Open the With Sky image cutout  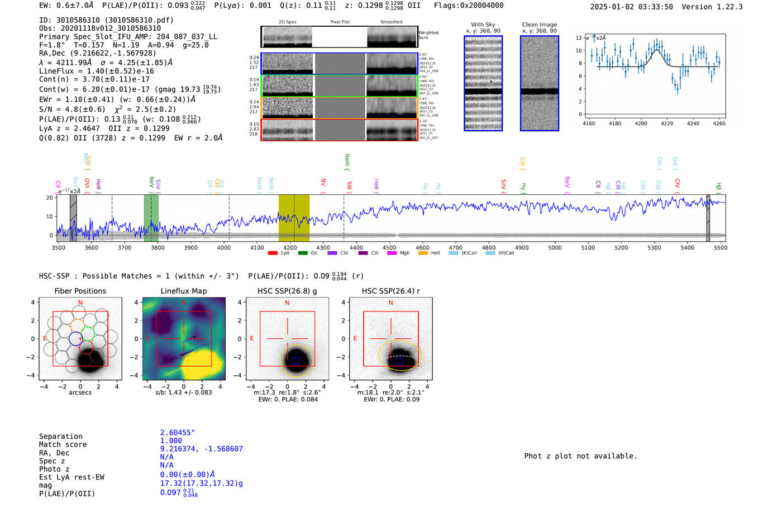click(483, 83)
